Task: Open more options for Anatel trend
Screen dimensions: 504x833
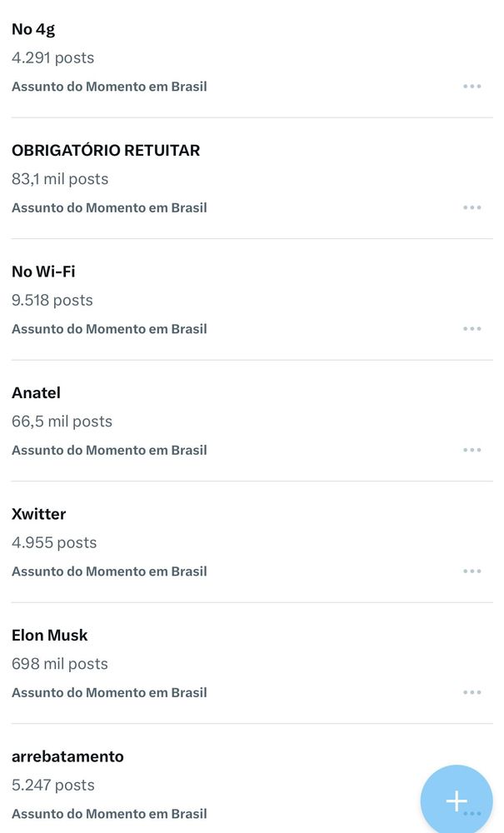Action: [x=472, y=450]
